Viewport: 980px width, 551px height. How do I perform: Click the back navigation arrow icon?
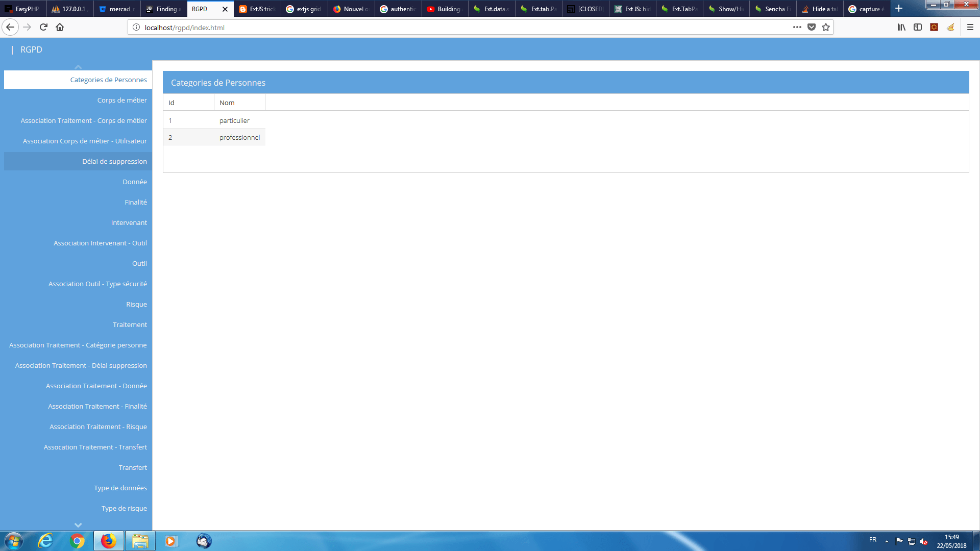(x=9, y=27)
